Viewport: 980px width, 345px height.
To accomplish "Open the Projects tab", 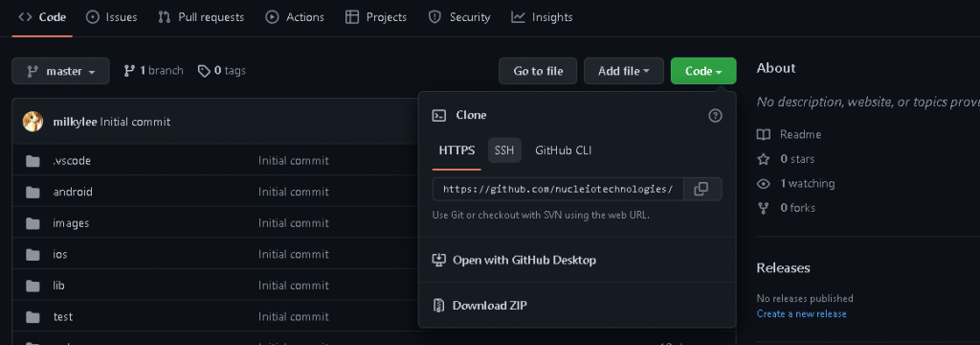I will [375, 17].
